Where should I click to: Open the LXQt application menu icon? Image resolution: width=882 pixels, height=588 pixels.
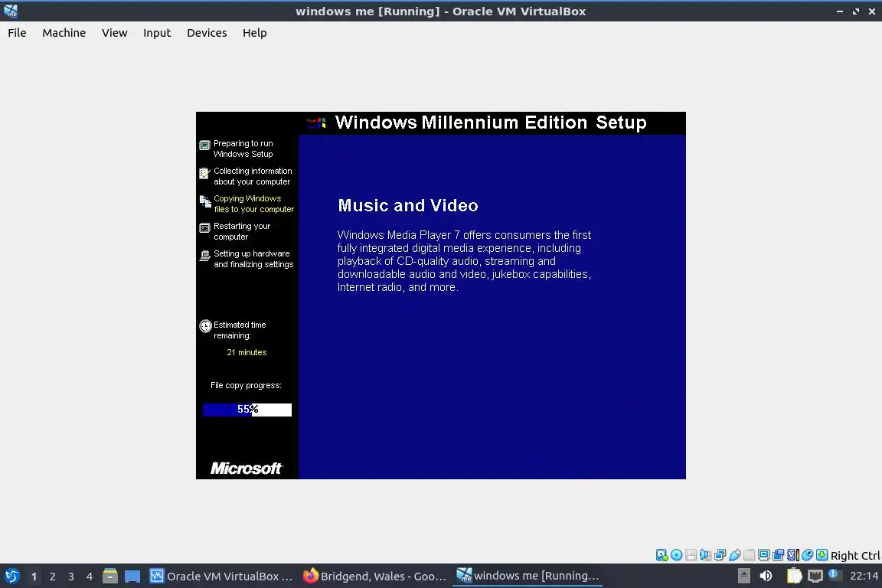click(x=11, y=577)
